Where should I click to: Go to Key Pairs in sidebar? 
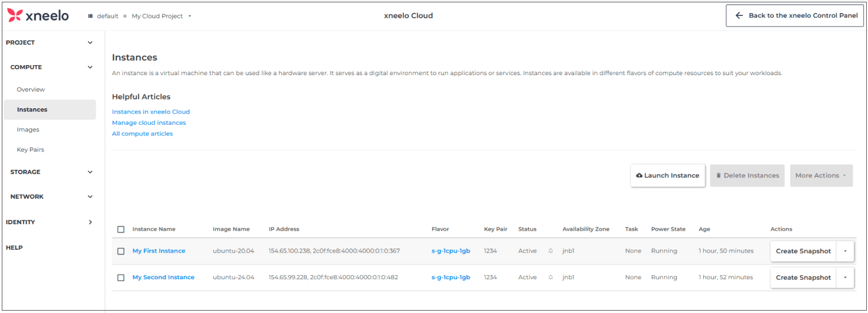30,150
